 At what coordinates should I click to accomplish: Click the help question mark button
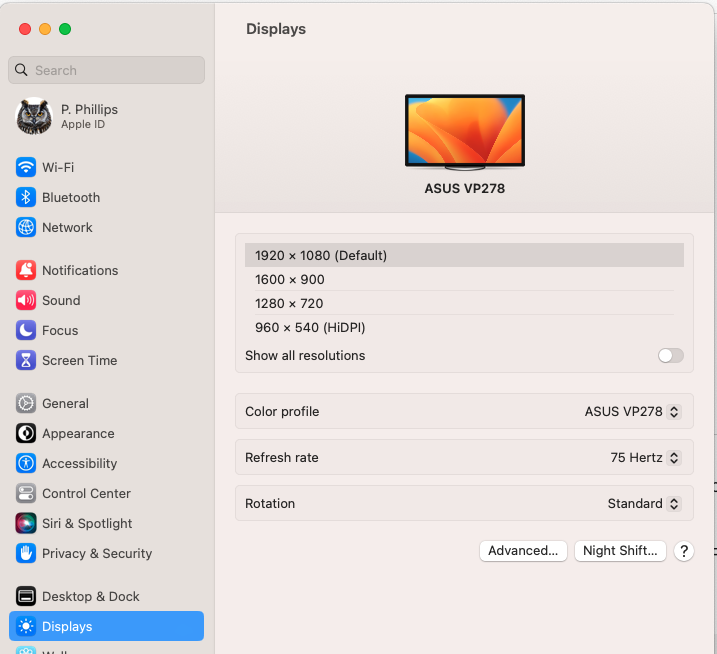[x=684, y=551]
